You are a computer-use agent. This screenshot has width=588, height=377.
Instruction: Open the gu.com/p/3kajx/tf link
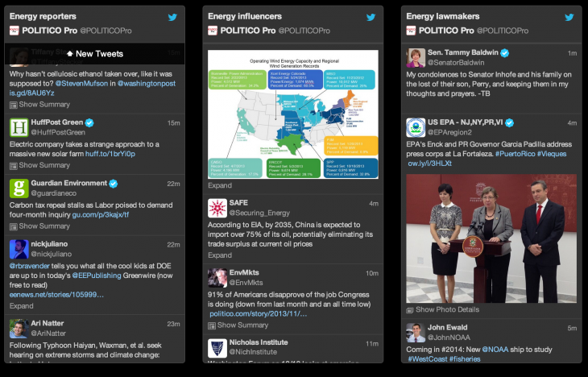point(101,214)
